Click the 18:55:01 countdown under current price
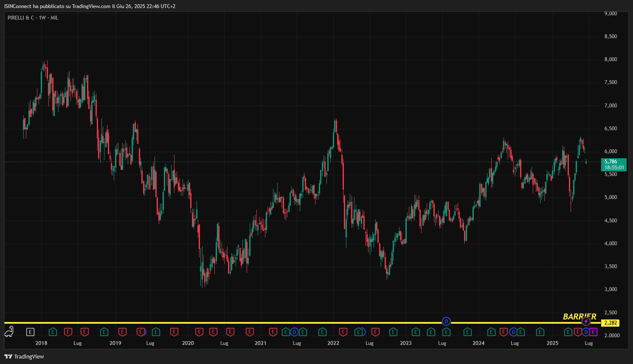This screenshot has height=364, width=633. [x=614, y=168]
